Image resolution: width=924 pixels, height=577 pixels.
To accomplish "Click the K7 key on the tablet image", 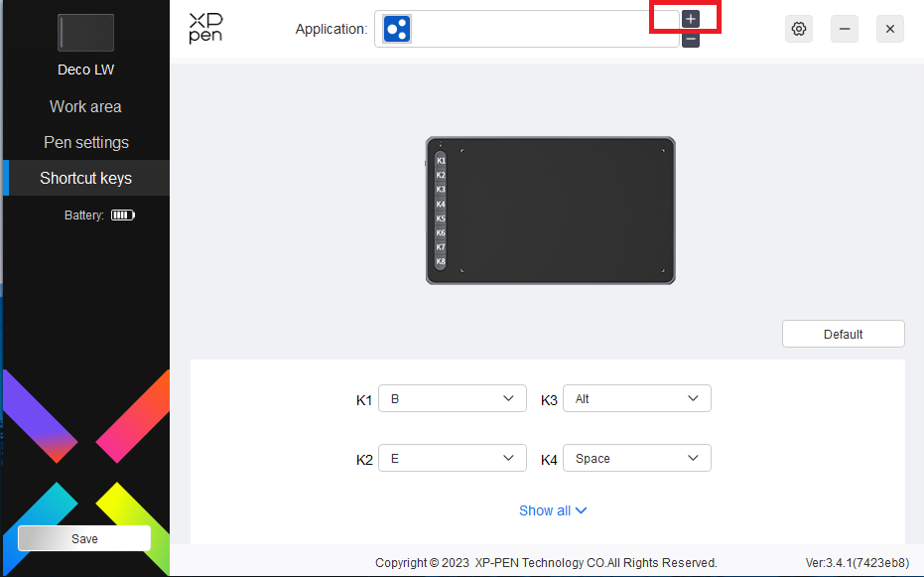I will click(x=441, y=247).
